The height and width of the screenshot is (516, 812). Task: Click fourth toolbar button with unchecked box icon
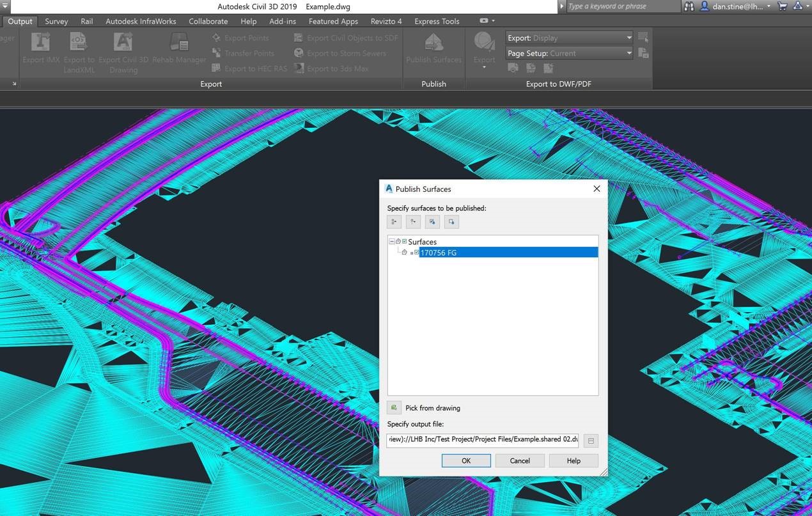[x=451, y=222]
